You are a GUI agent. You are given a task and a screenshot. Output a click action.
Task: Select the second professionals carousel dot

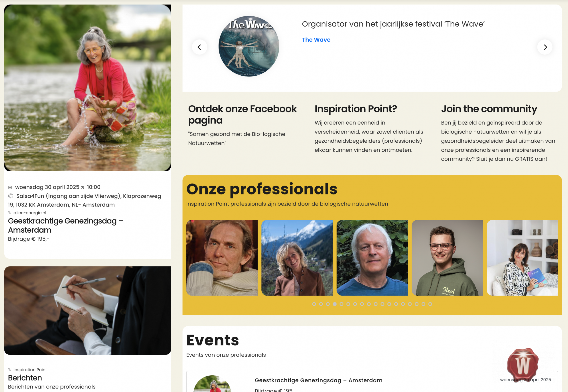click(321, 304)
